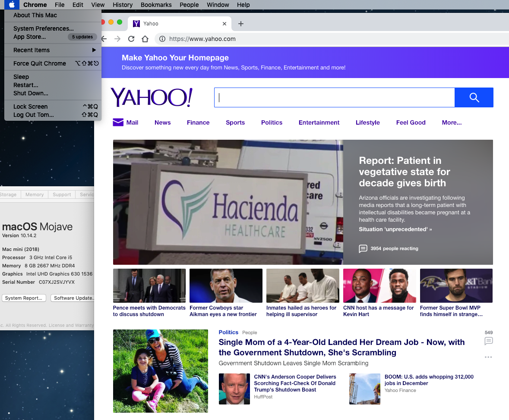The width and height of the screenshot is (509, 420).
Task: Close the Yahoo tab
Action: pyautogui.click(x=224, y=24)
